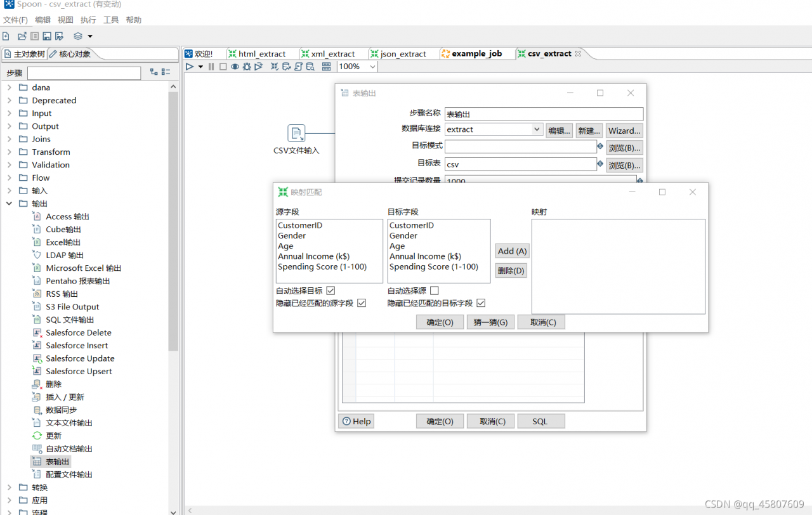The width and height of the screenshot is (812, 515).
Task: Switch to the json_extract tab
Action: click(x=403, y=54)
